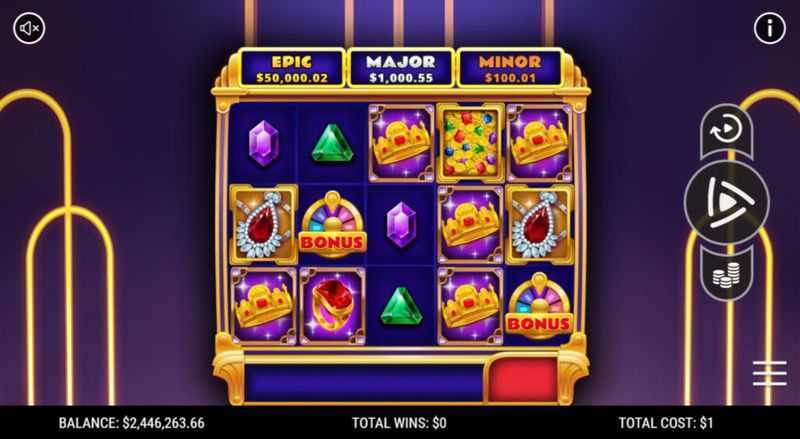
Task: Select the MINOR jackpot panel
Action: tap(510, 69)
